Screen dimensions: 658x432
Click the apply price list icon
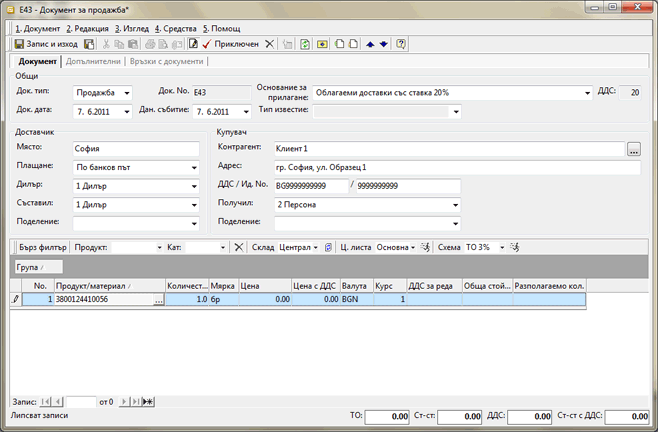[x=425, y=247]
